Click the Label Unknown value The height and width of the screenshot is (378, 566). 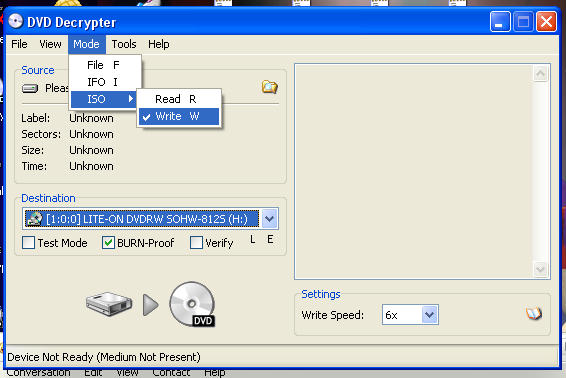point(91,118)
